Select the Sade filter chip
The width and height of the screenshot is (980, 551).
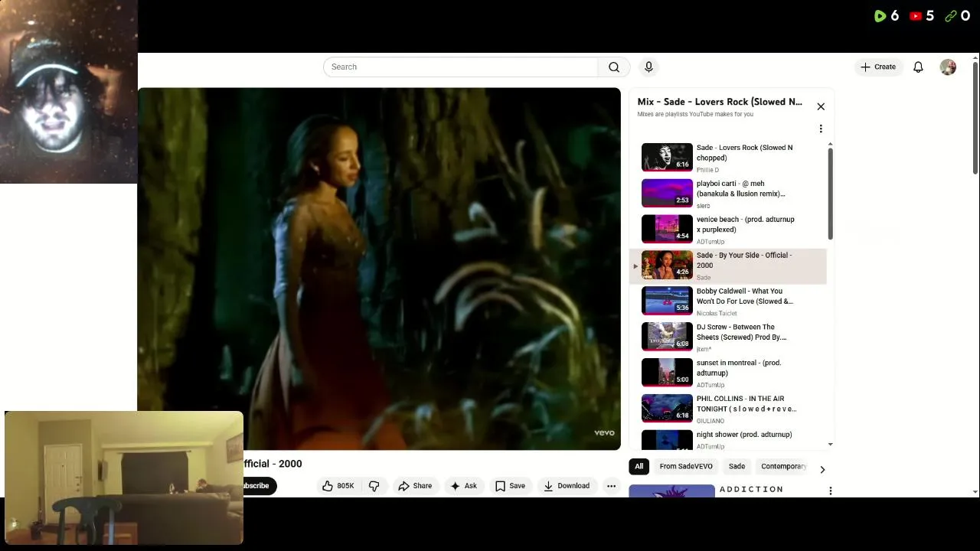tap(737, 466)
